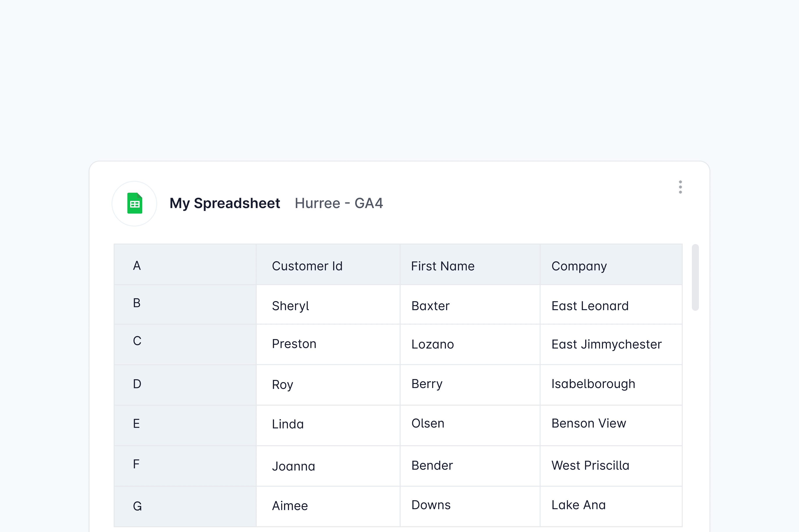Click the Hurree - GA4 label

(x=339, y=203)
